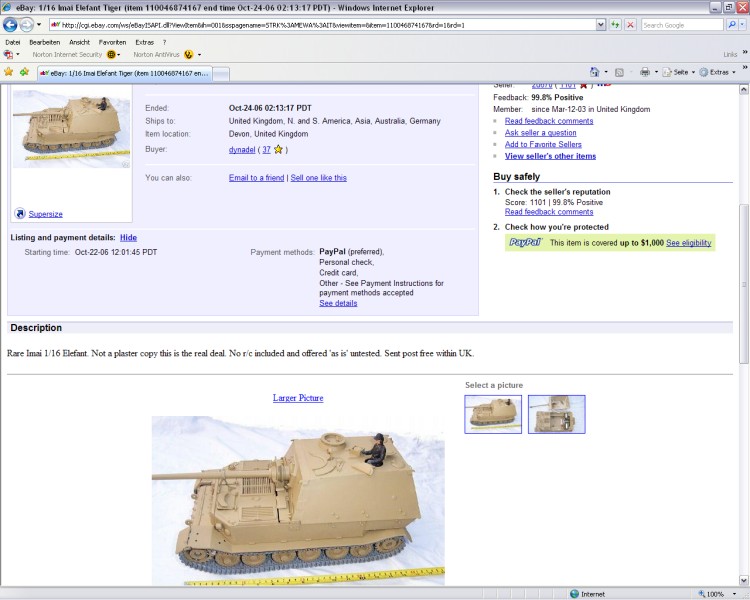Open the address bar URL dropdown
This screenshot has width=750, height=600.
[x=600, y=25]
